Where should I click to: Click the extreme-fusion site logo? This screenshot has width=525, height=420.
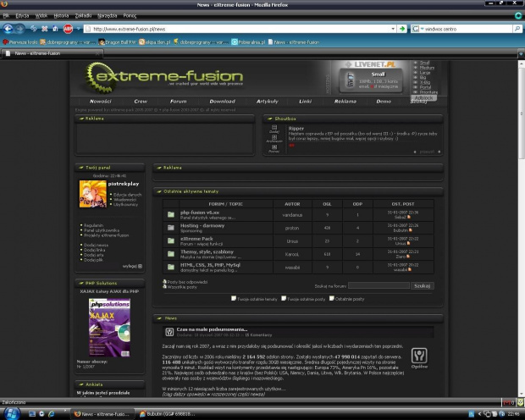(x=164, y=77)
